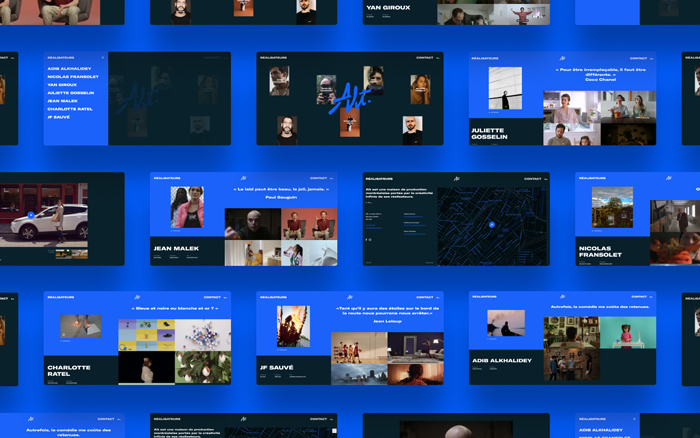Viewport: 700px width, 438px height.
Task: Open Réalisateurs dropdown on Adib Alkhalidey page
Action: (486, 297)
